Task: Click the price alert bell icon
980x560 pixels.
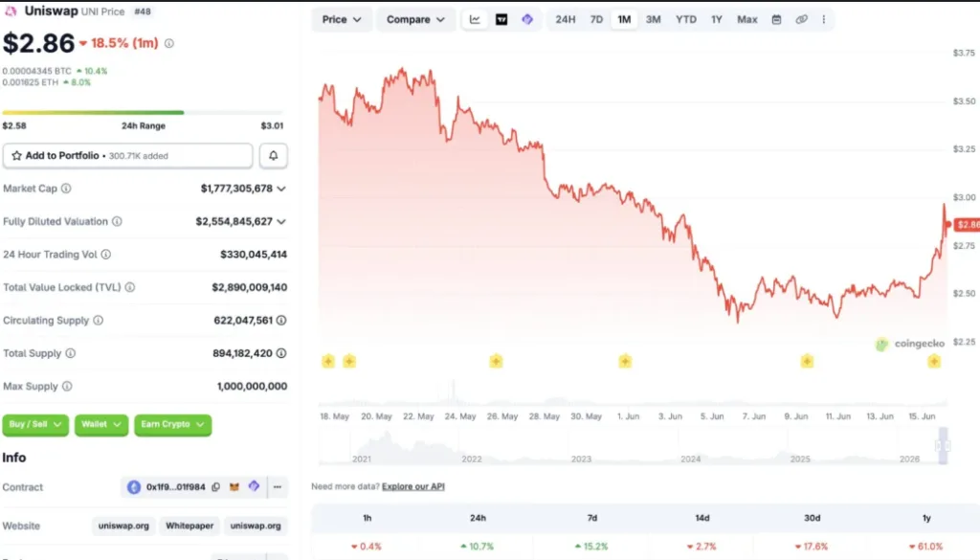Action: (273, 156)
